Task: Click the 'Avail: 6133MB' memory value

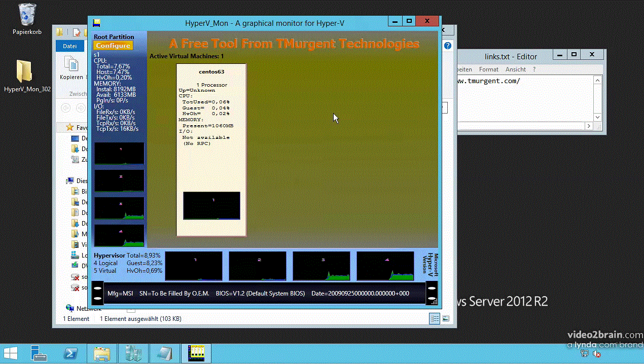Action: (x=116, y=95)
